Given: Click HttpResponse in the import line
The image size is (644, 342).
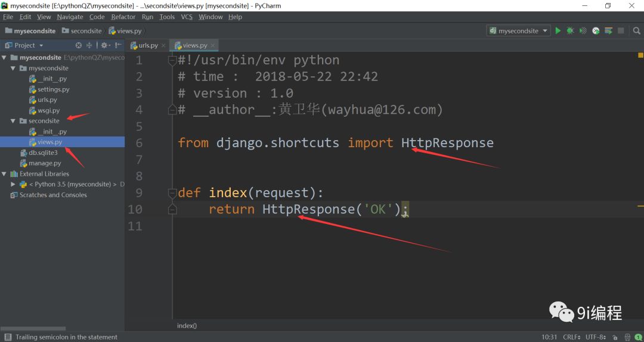Looking at the screenshot, I should 447,143.
